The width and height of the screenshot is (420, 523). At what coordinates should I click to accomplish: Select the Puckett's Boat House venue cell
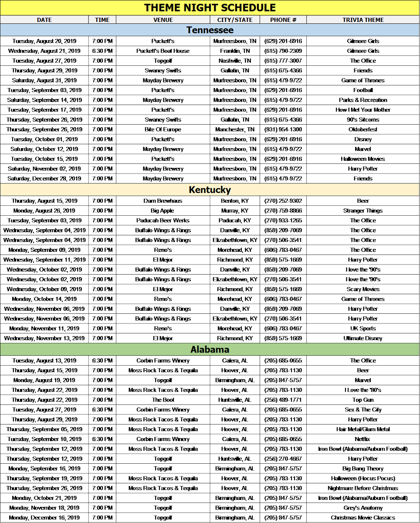[163, 51]
